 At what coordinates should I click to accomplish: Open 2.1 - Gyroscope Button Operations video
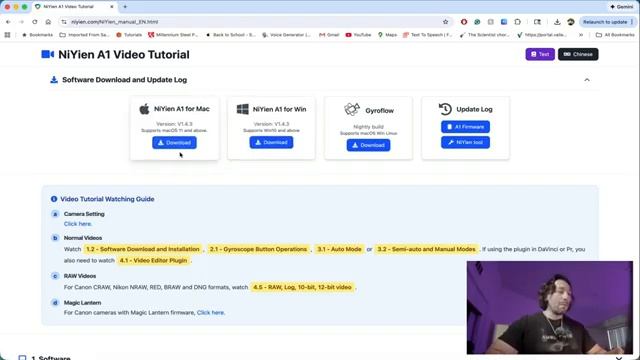point(258,249)
